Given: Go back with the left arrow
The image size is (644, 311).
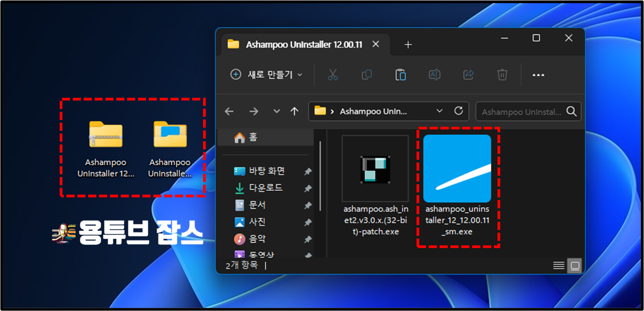Looking at the screenshot, I should pyautogui.click(x=229, y=111).
